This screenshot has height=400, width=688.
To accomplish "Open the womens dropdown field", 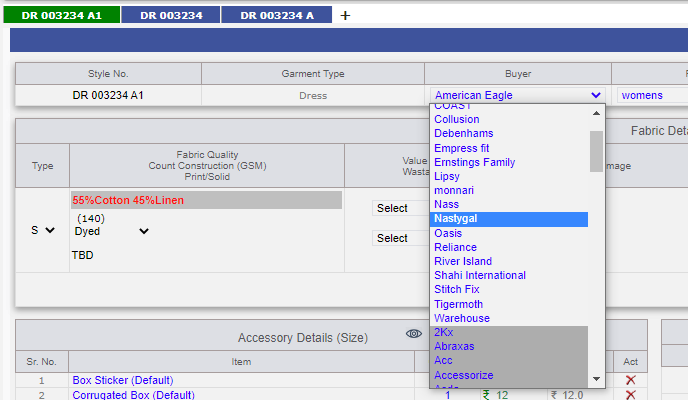I will 652,95.
